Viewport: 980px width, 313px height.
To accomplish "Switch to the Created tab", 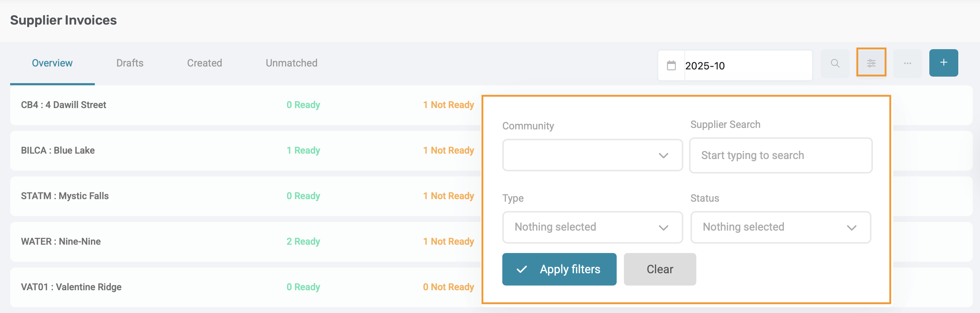I will coord(204,63).
